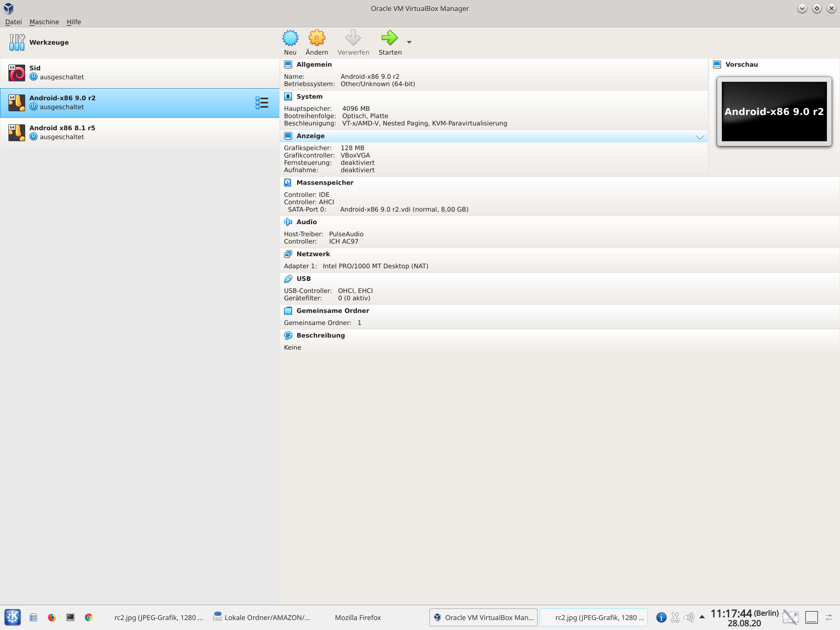Click the Massenspeicher disk icon
840x630 pixels.
288,183
